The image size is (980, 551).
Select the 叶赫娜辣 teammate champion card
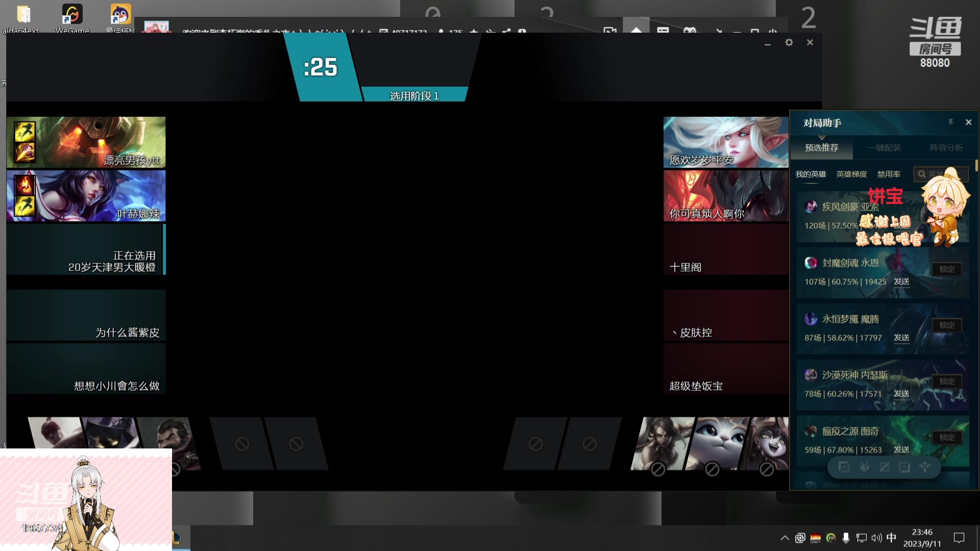[86, 196]
